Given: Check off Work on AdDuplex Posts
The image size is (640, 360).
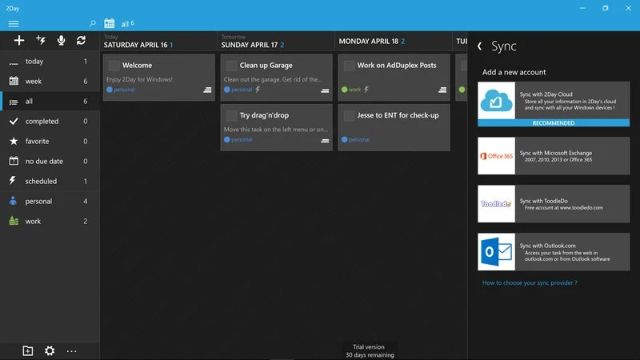Looking at the screenshot, I should coord(349,66).
